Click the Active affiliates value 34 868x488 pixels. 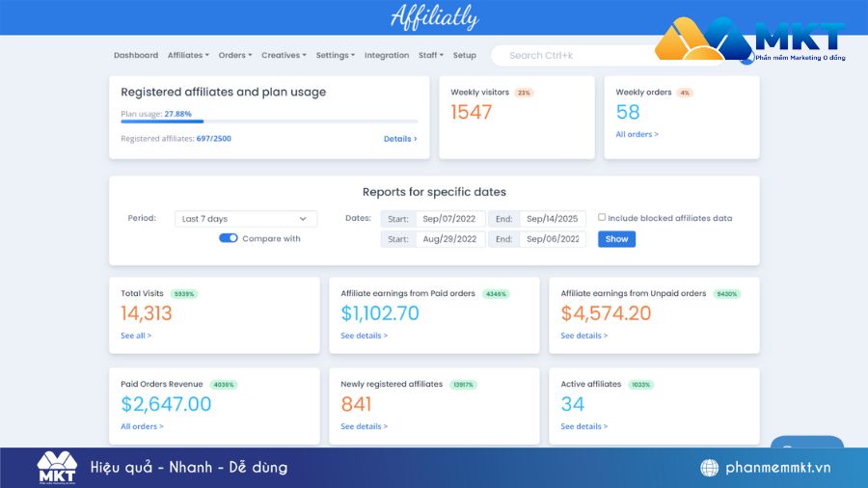pyautogui.click(x=572, y=404)
